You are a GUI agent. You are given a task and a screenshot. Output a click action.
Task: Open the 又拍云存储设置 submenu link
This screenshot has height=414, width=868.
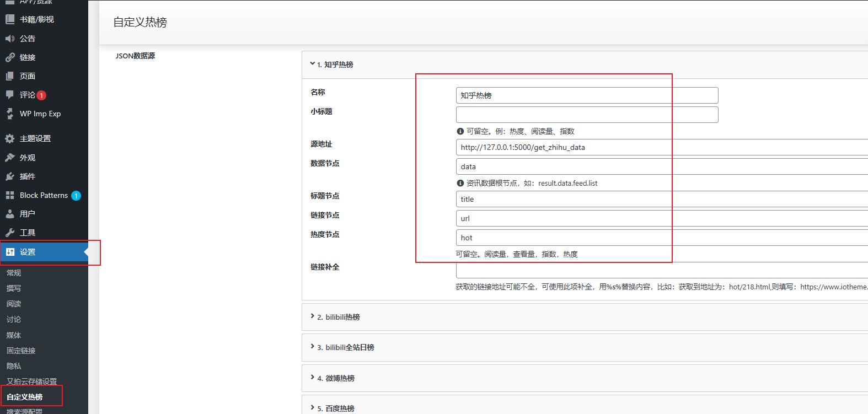pyautogui.click(x=31, y=381)
